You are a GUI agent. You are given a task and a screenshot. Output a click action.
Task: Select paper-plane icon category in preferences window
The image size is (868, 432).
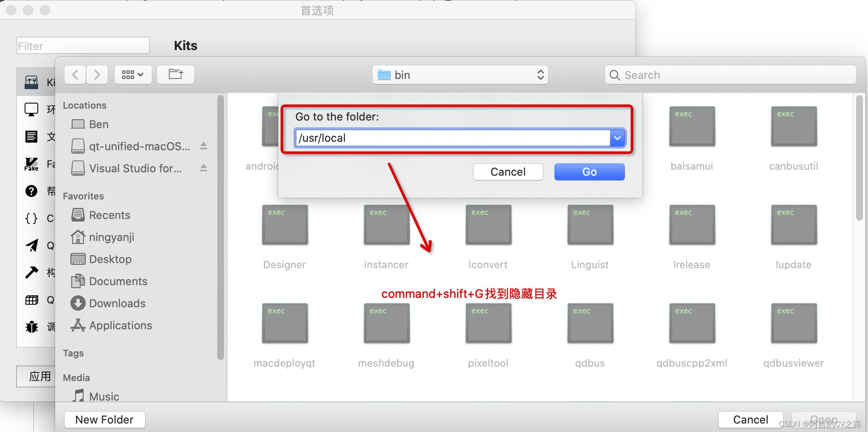31,245
